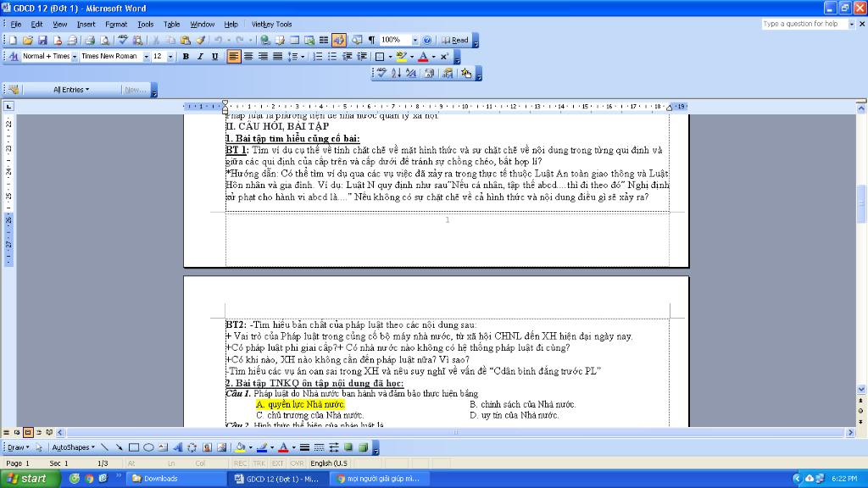Click the Columns icon
This screenshot has width=868, height=488.
324,41
